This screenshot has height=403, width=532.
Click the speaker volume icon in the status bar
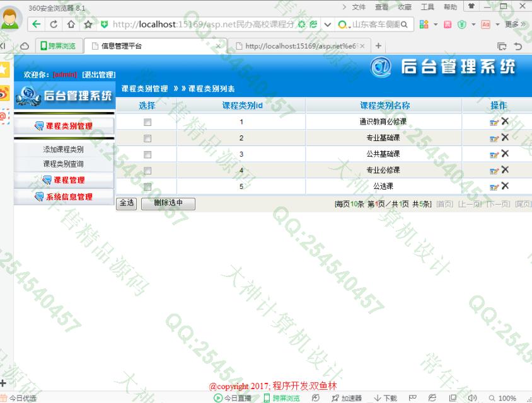[x=472, y=398]
